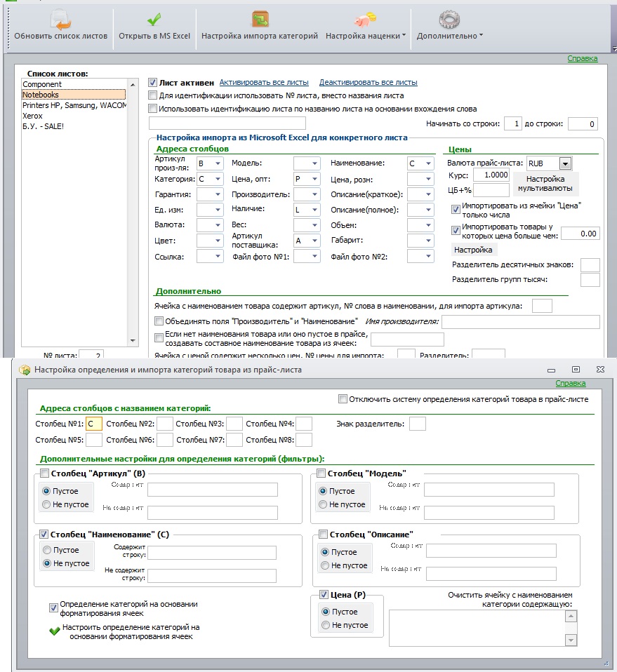
Task: Click the Настройка мультивалюты button
Action: pyautogui.click(x=545, y=183)
